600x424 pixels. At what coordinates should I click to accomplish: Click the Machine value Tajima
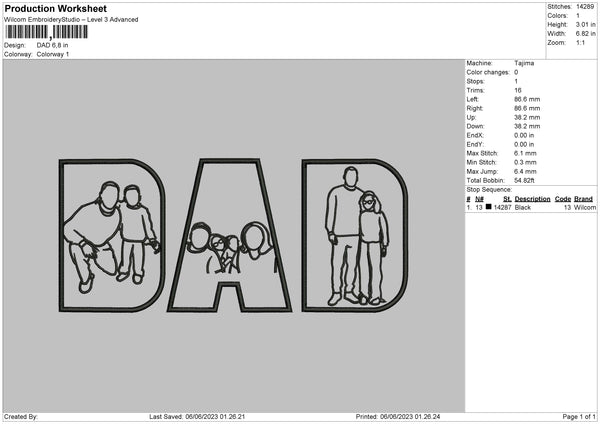(x=523, y=62)
